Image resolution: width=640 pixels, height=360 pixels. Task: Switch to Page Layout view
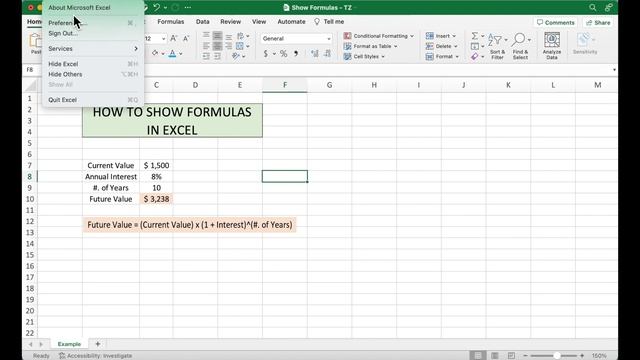pos(495,356)
